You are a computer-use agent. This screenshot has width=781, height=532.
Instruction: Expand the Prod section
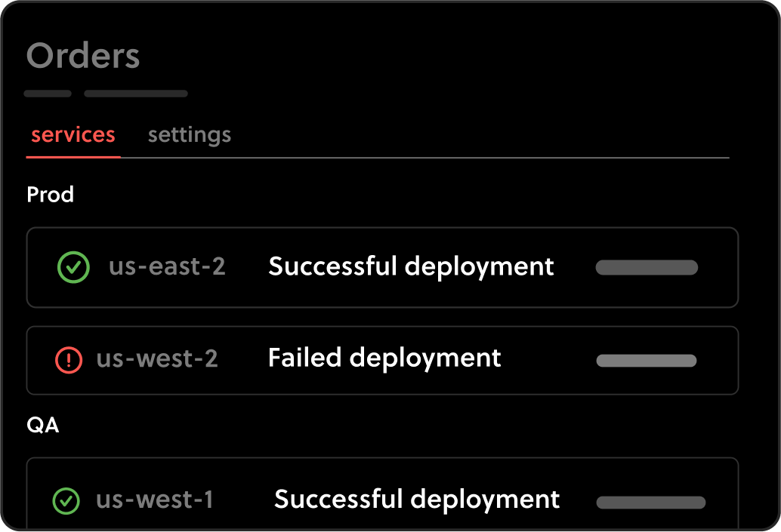[50, 194]
